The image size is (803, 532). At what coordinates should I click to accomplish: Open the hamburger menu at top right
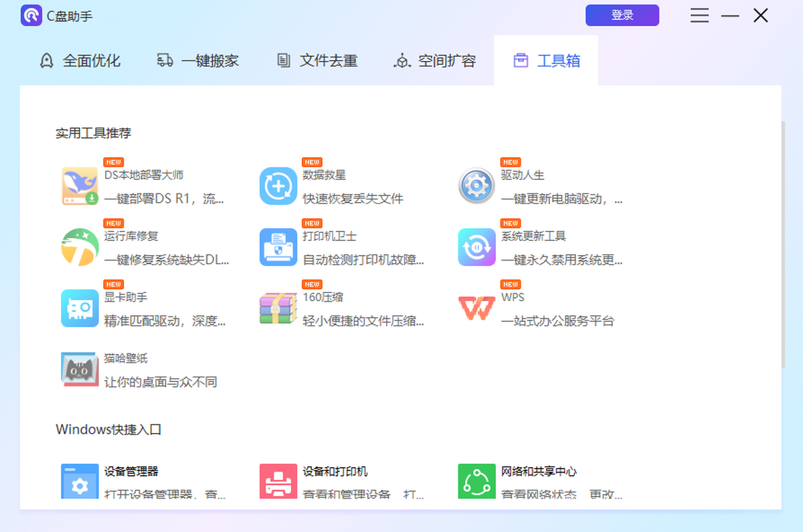click(x=699, y=15)
